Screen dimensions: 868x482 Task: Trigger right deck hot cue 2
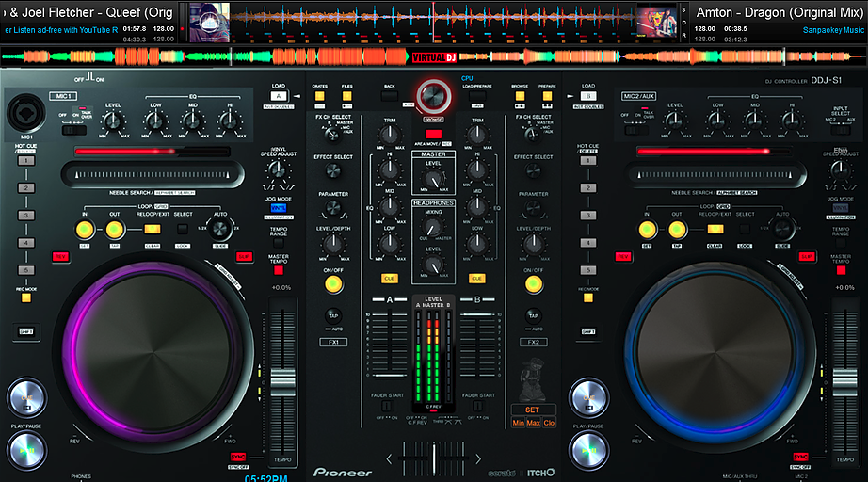tap(587, 187)
